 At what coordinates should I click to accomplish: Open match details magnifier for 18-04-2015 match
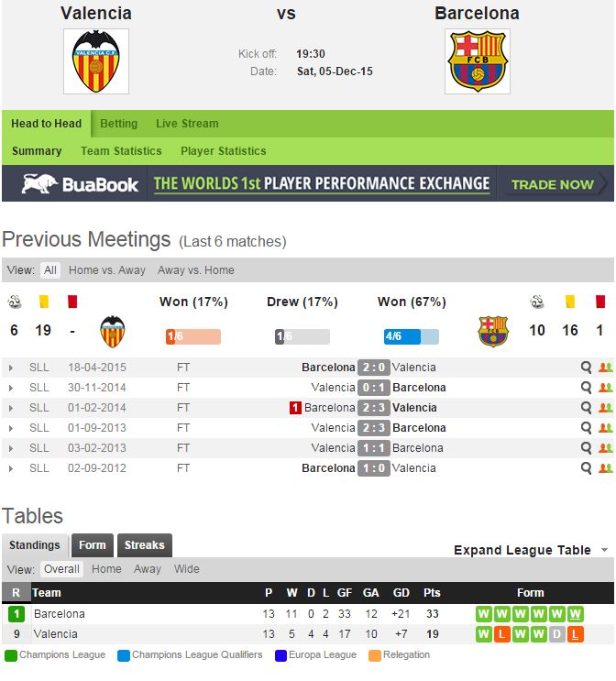(586, 368)
